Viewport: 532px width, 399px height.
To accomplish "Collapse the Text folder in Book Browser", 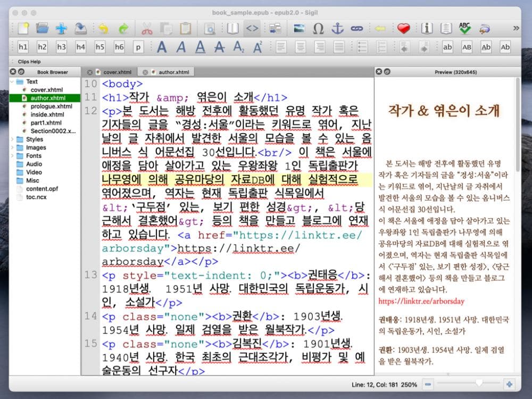I will [x=12, y=82].
